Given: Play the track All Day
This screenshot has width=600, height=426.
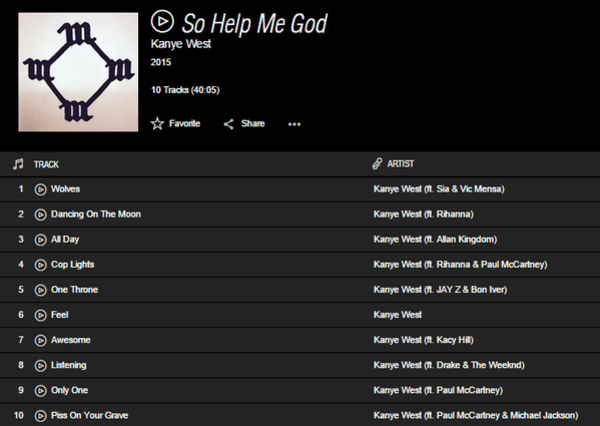Looking at the screenshot, I should pyautogui.click(x=41, y=239).
